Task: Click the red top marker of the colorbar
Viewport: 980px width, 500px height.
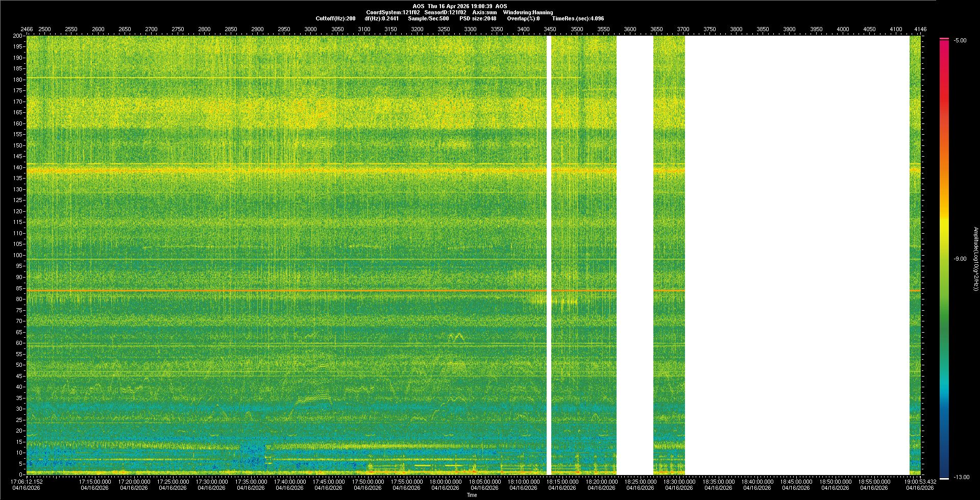Action: coord(944,39)
